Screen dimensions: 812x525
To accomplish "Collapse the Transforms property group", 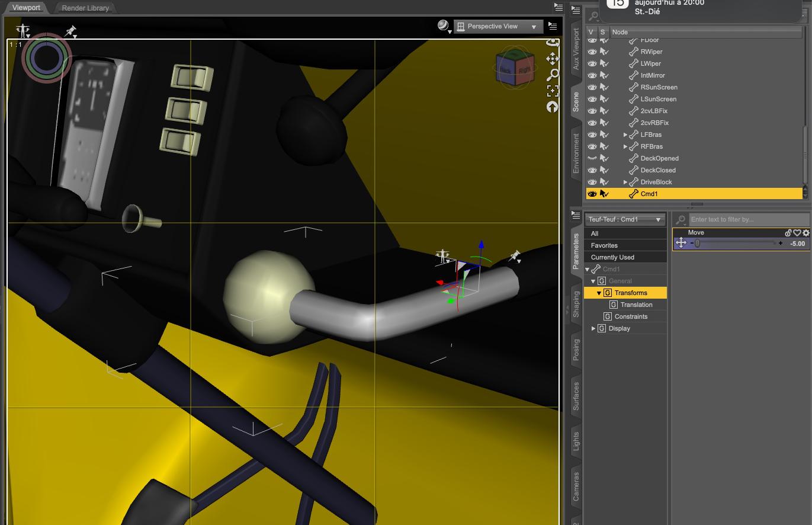I will pyautogui.click(x=599, y=293).
